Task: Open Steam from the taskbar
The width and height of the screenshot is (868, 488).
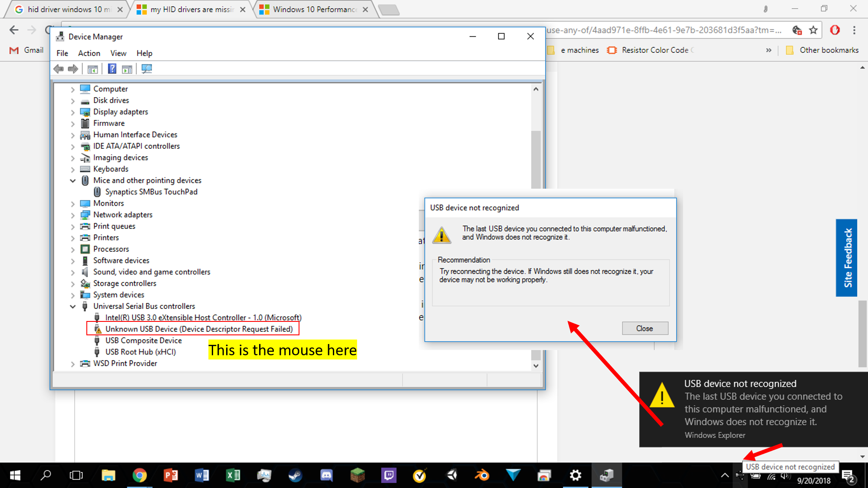Action: pyautogui.click(x=295, y=475)
